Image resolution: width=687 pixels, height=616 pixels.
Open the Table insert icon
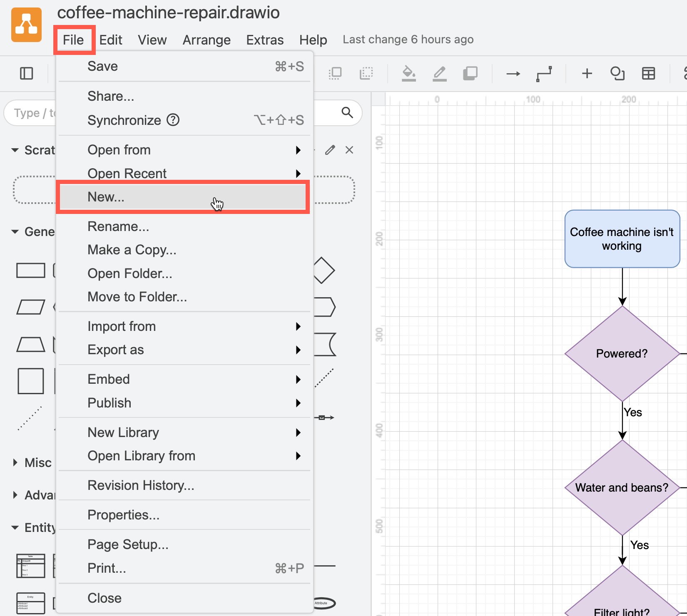(648, 74)
